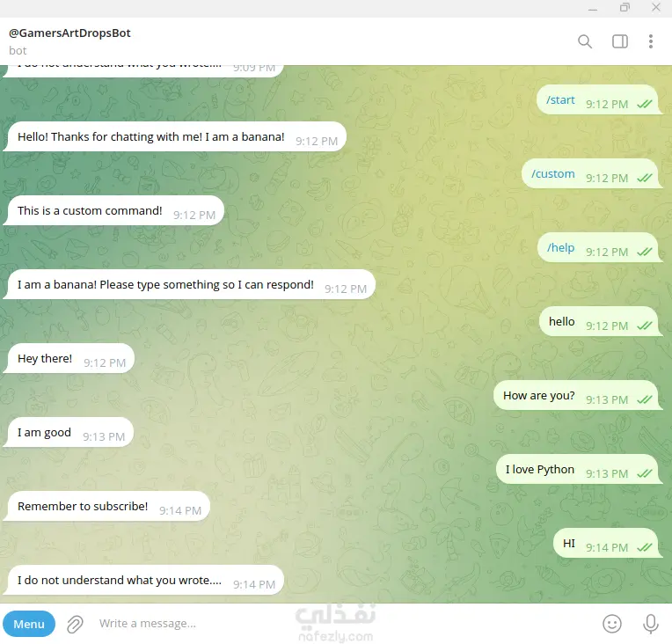Minimize the Telegram window
This screenshot has width=672, height=644.
tap(593, 9)
